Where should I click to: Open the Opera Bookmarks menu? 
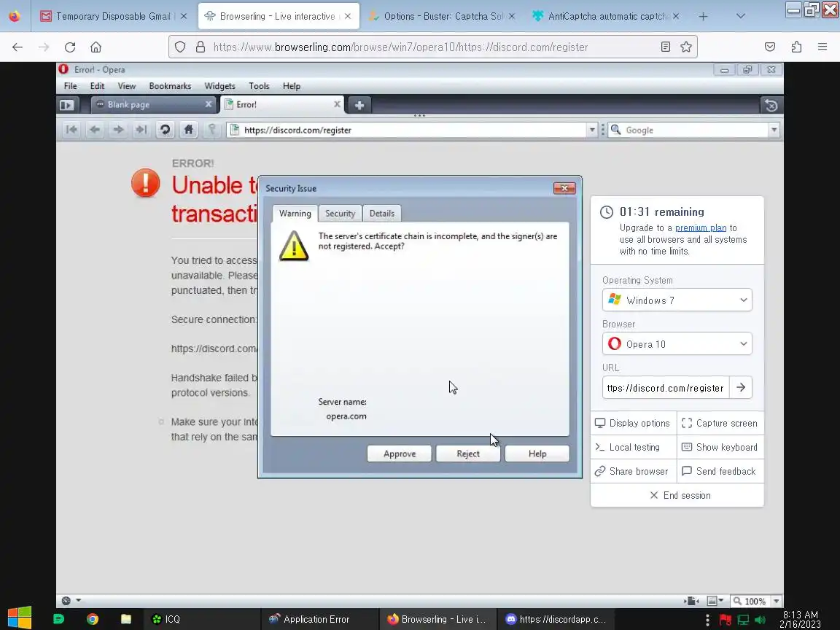[x=170, y=86]
